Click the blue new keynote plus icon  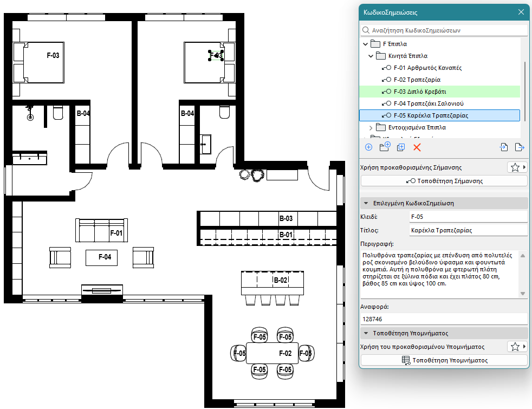pos(368,147)
